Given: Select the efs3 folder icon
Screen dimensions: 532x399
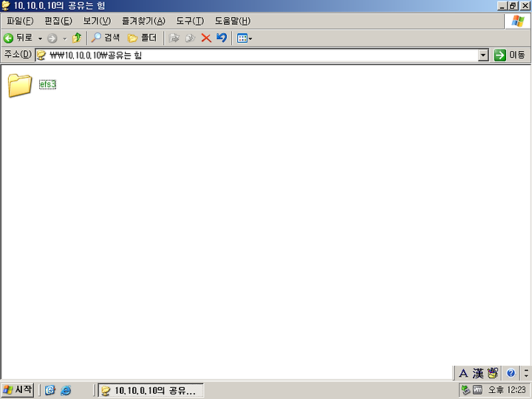Looking at the screenshot, I should [x=20, y=85].
